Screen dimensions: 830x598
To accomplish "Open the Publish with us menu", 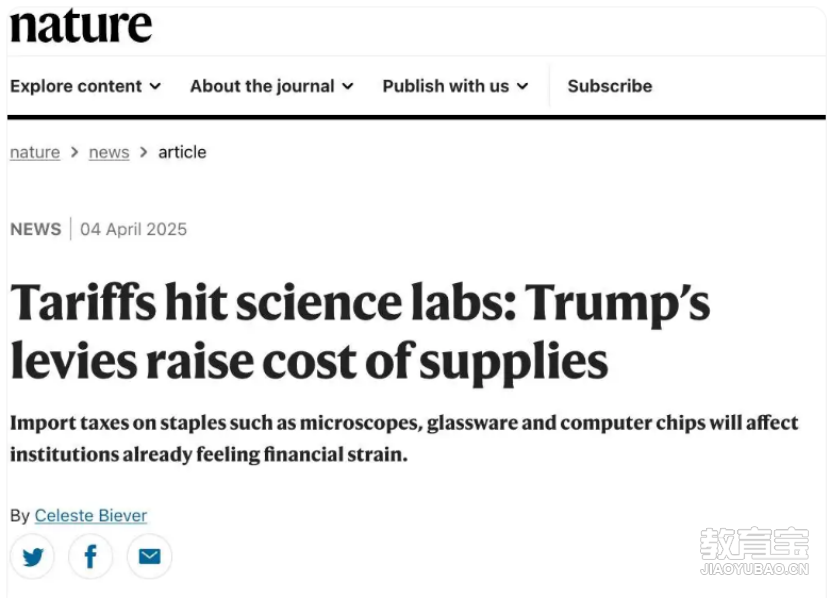I will (x=455, y=86).
